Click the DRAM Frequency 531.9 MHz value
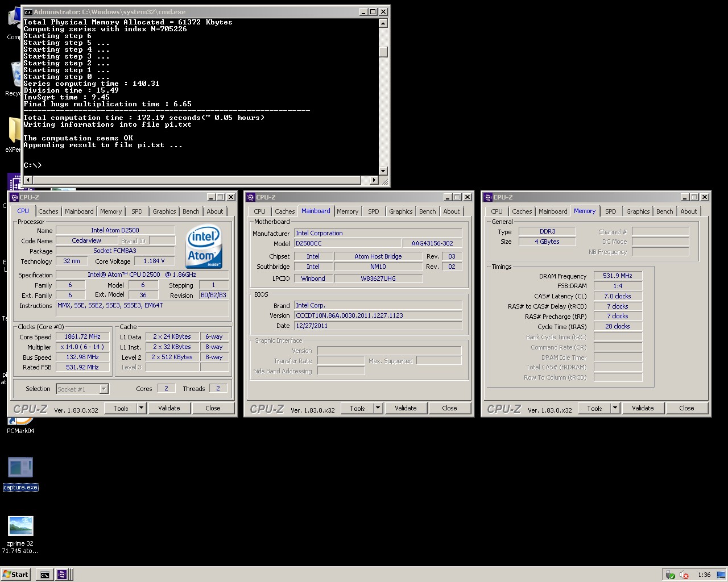Viewport: 728px width, 582px height. coord(618,276)
